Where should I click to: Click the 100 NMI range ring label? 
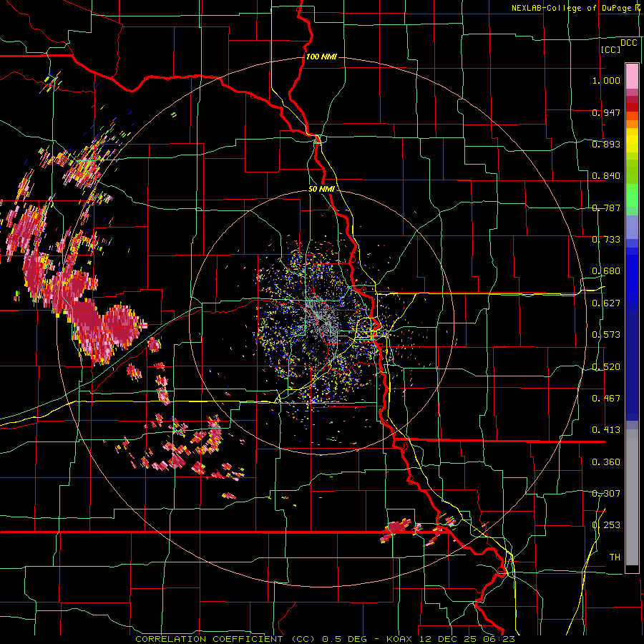pyautogui.click(x=321, y=57)
